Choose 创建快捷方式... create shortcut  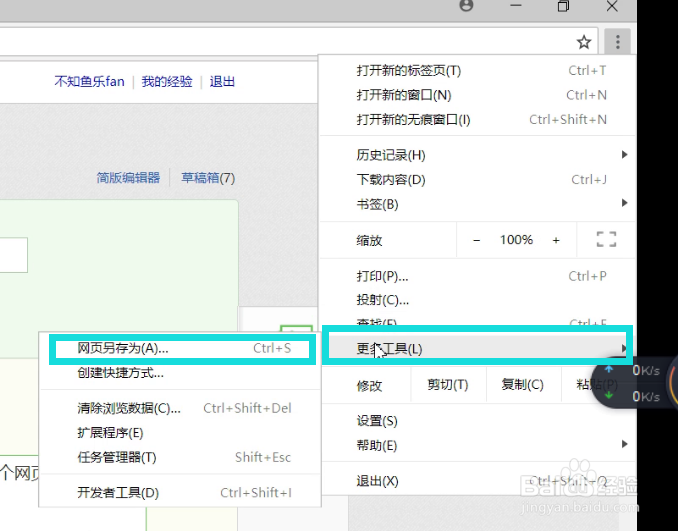[180, 373]
